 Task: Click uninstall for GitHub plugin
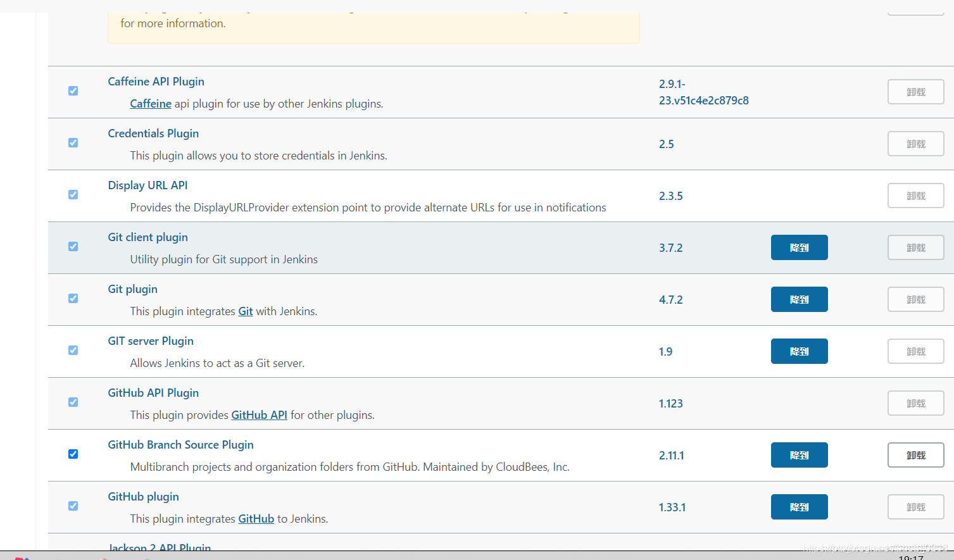pyautogui.click(x=916, y=507)
